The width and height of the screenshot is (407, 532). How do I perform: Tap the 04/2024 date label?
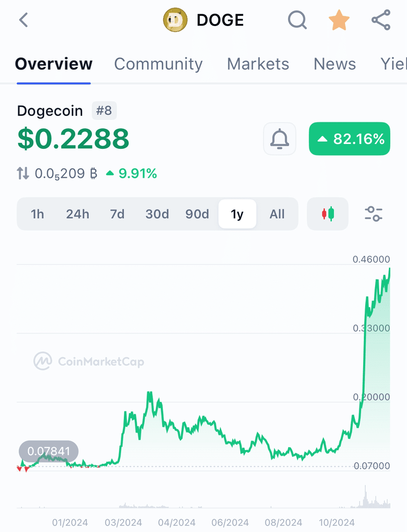click(x=176, y=523)
